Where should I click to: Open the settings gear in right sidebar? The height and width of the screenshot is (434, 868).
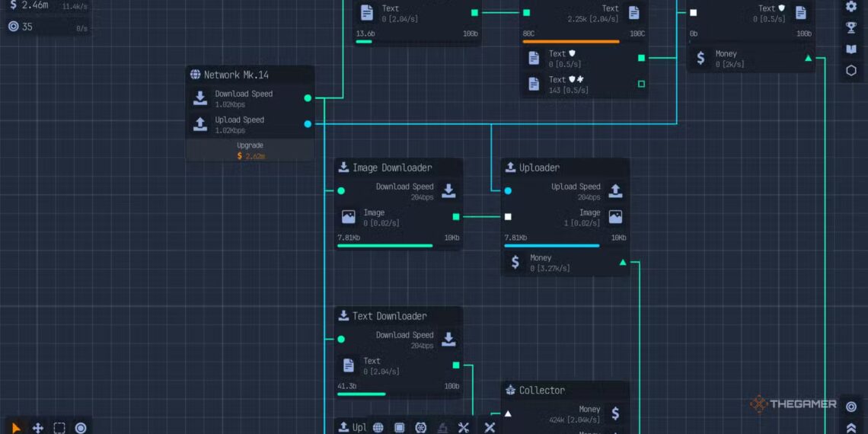851,7
